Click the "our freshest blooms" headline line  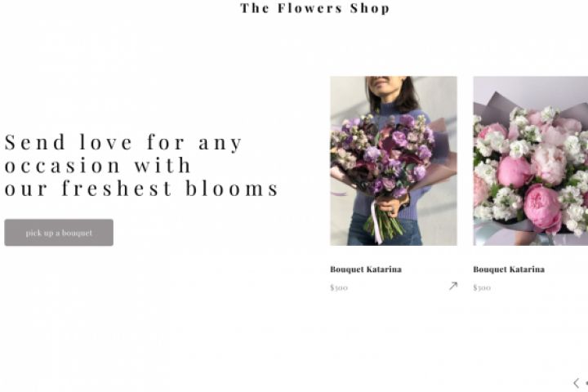[x=141, y=189]
